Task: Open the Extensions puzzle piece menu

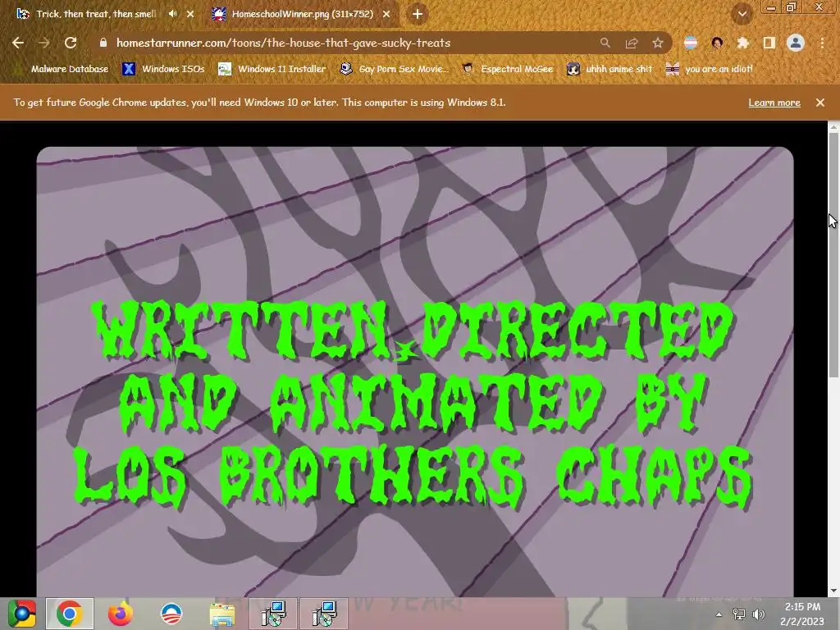Action: pos(742,43)
